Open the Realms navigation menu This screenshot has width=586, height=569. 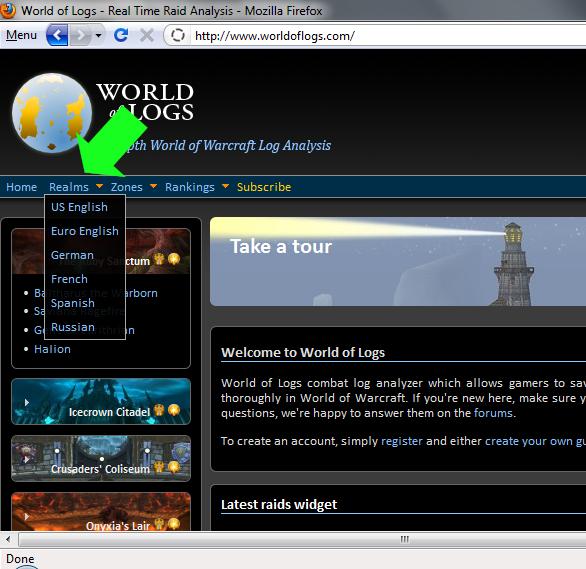click(x=69, y=187)
